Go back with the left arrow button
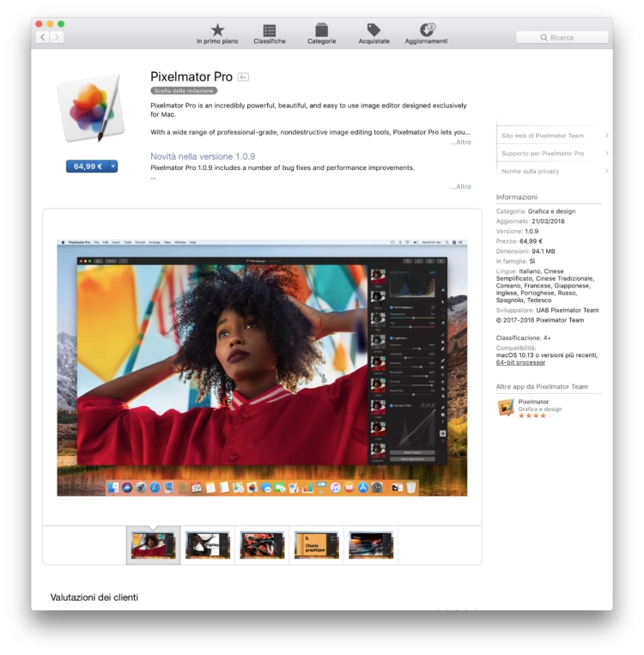This screenshot has height=655, width=644. (43, 37)
